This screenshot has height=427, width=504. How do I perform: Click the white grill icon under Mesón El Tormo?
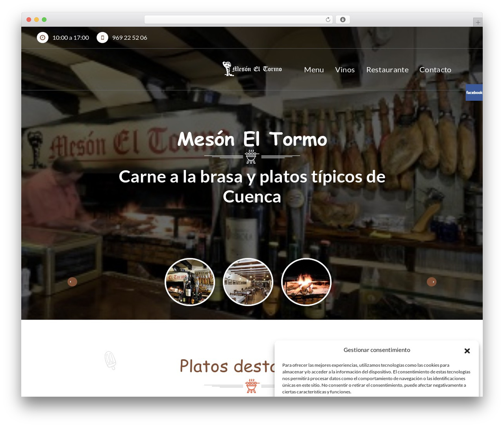pyautogui.click(x=251, y=156)
